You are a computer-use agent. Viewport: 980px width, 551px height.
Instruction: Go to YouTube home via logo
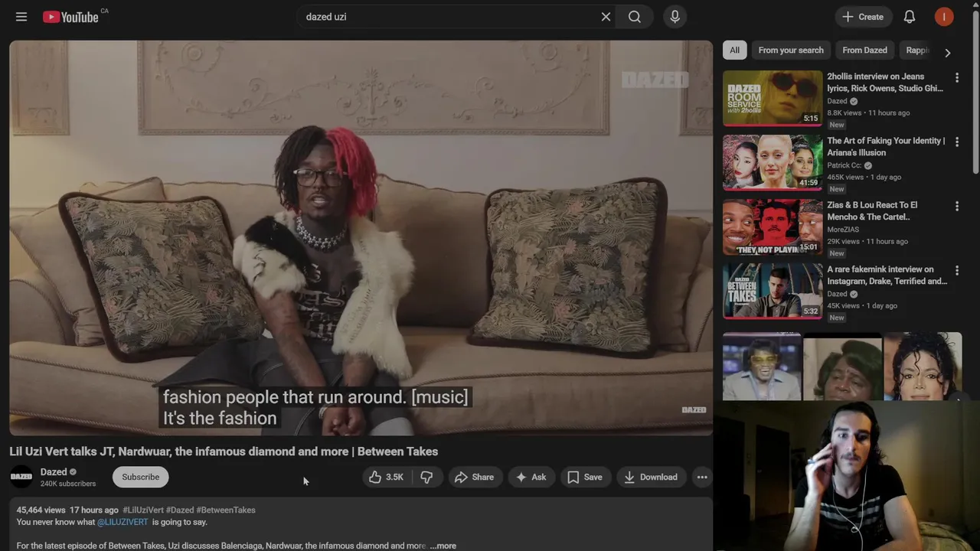(x=70, y=17)
